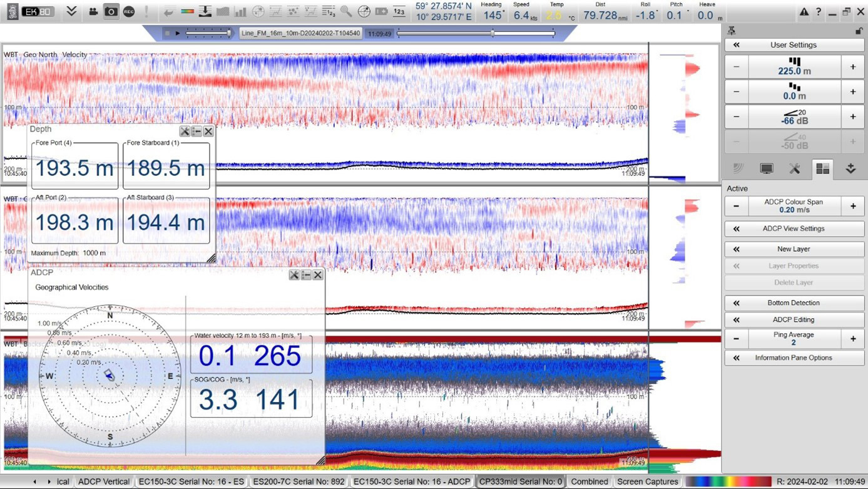Click the Display monitor menu icon
This screenshot has height=489, width=868.
click(766, 168)
